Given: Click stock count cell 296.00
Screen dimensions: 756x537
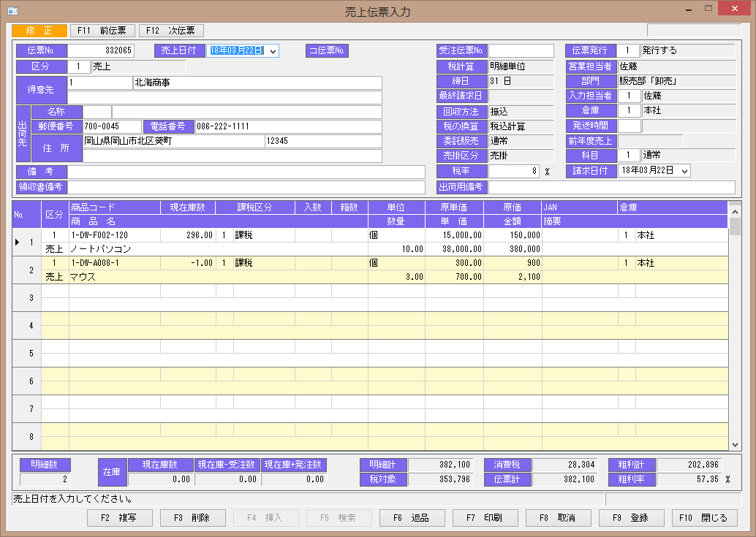Looking at the screenshot, I should click(188, 235).
